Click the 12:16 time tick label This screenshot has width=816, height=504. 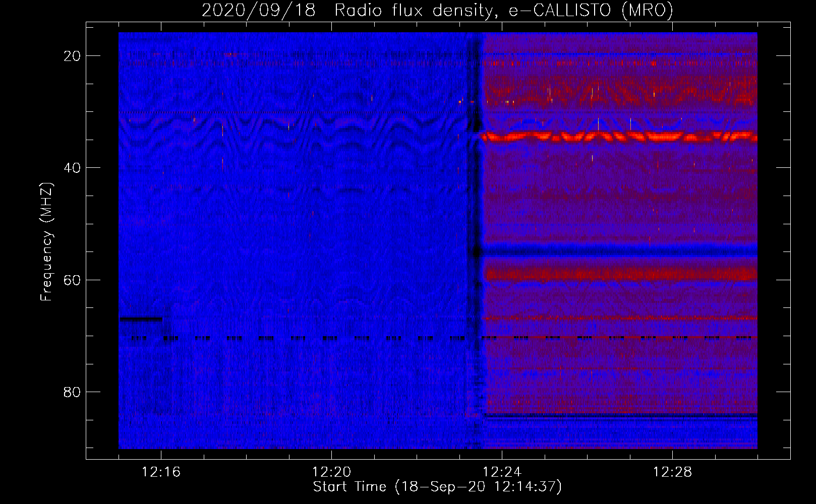[x=161, y=472]
